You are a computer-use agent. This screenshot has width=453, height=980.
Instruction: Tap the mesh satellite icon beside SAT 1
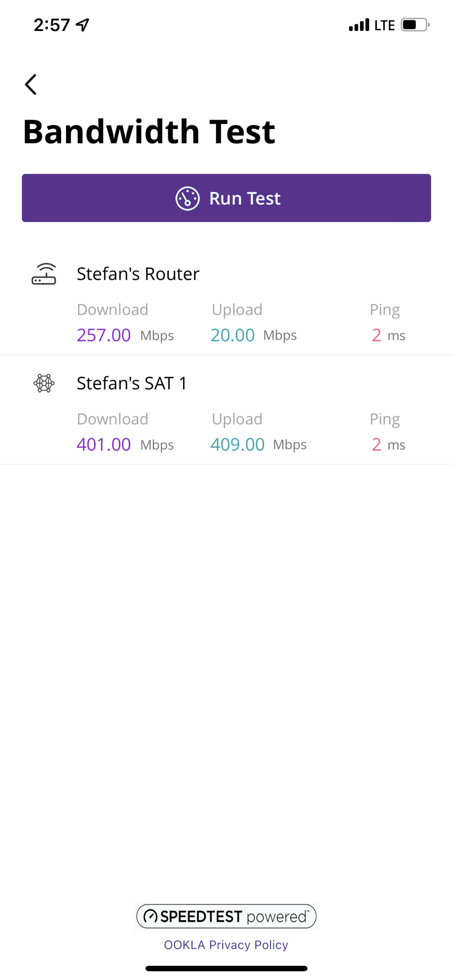(44, 383)
